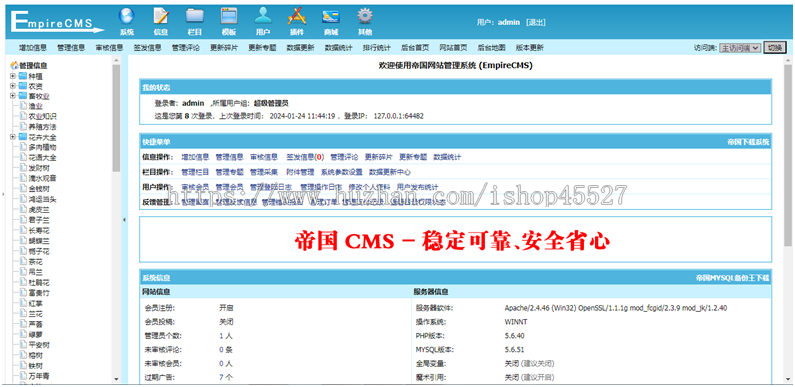Click the 发财树 tree item
Viewport: 795px width, 387px height.
coord(39,168)
